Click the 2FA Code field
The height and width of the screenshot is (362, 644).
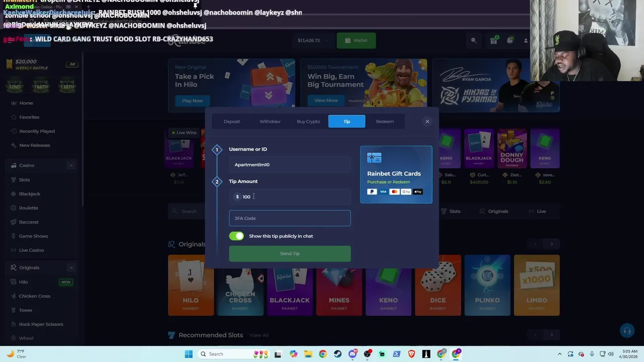290,218
